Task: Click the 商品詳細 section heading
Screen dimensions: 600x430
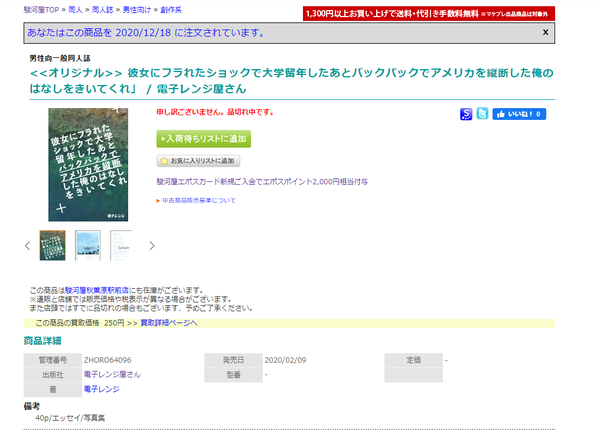Action: (42, 340)
